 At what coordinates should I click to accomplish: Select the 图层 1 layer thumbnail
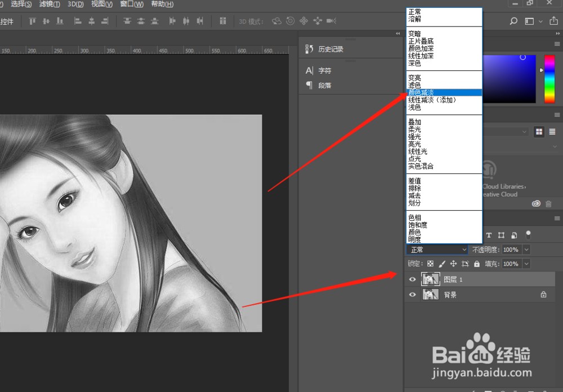(430, 279)
